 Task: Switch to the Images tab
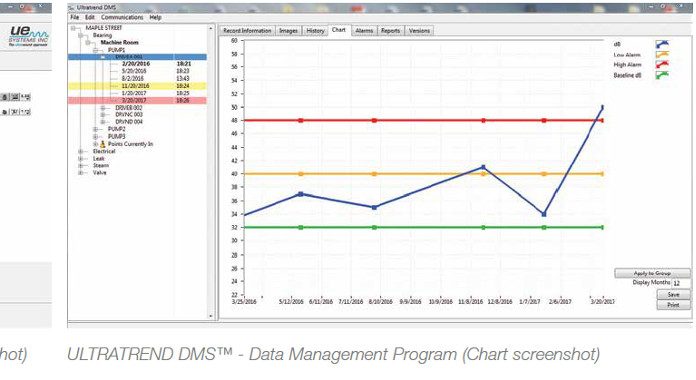(289, 31)
